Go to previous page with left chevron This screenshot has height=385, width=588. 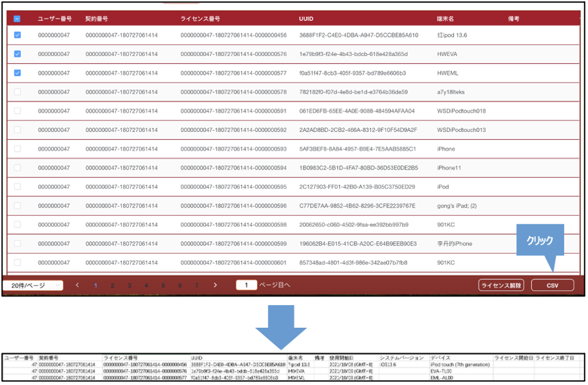tap(77, 285)
